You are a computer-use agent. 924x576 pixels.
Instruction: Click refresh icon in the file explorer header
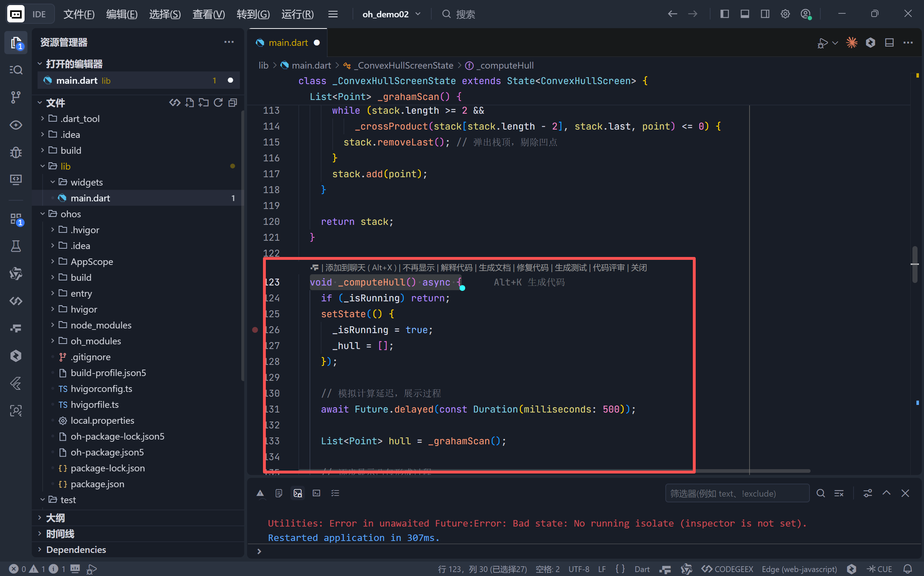click(x=218, y=102)
